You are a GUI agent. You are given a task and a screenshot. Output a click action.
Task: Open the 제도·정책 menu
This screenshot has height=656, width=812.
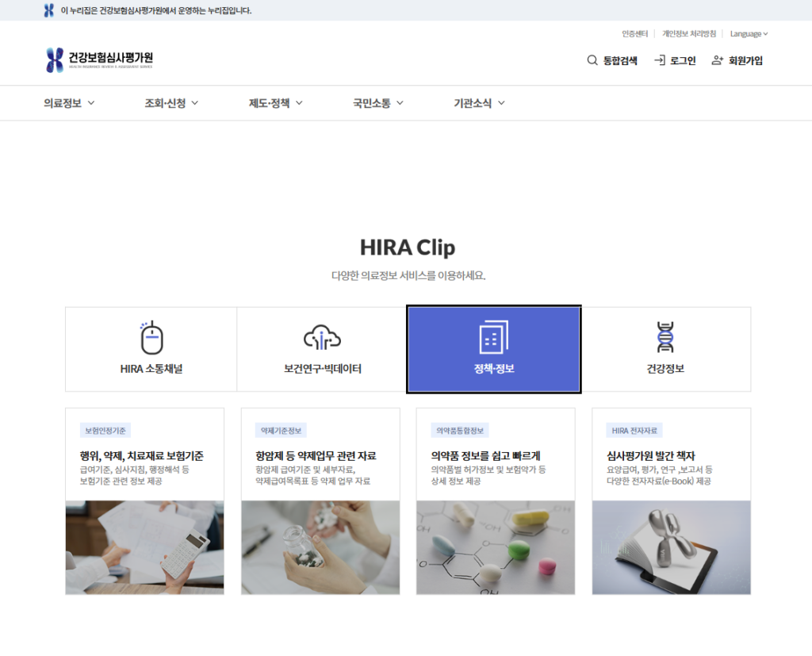click(276, 103)
